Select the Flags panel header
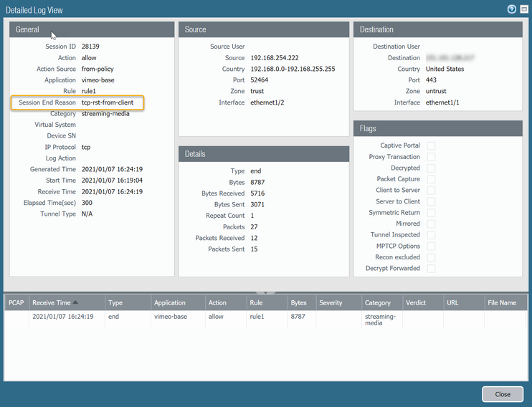The height and width of the screenshot is (407, 532). 437,128
